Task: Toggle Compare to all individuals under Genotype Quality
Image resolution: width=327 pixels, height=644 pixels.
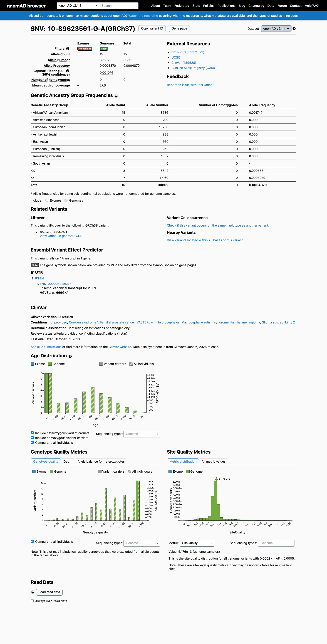Action: (x=32, y=541)
